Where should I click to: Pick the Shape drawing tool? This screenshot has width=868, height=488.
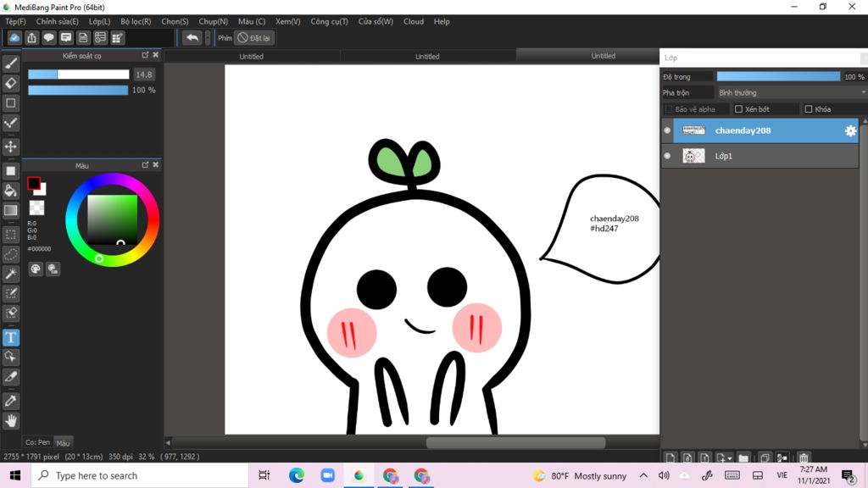click(x=10, y=103)
